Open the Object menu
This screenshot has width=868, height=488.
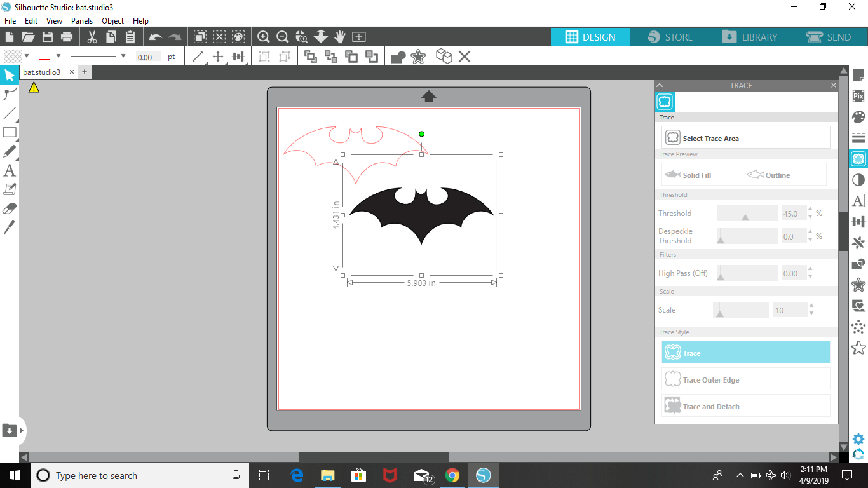[113, 21]
